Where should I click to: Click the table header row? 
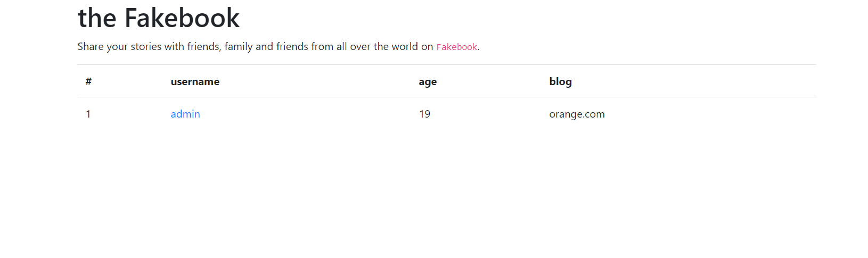coord(320,81)
